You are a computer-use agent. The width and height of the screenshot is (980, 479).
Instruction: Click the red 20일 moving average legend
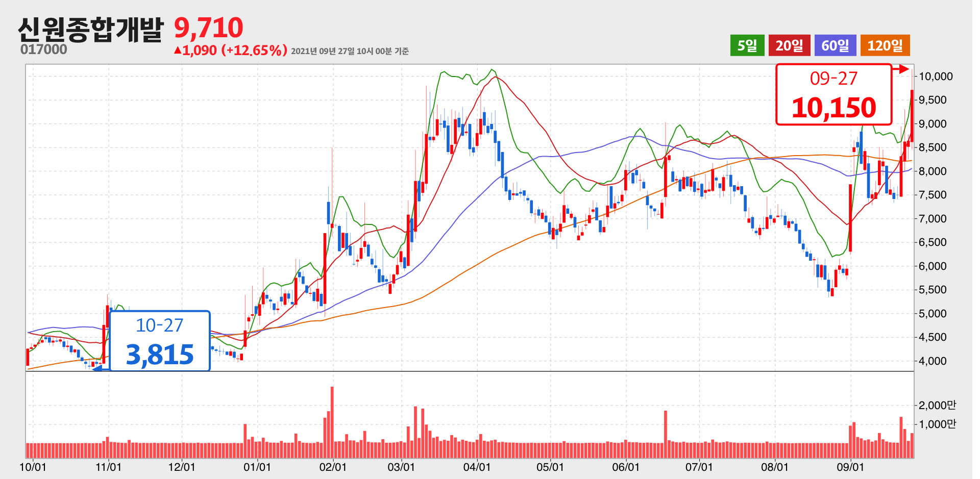[x=790, y=45]
